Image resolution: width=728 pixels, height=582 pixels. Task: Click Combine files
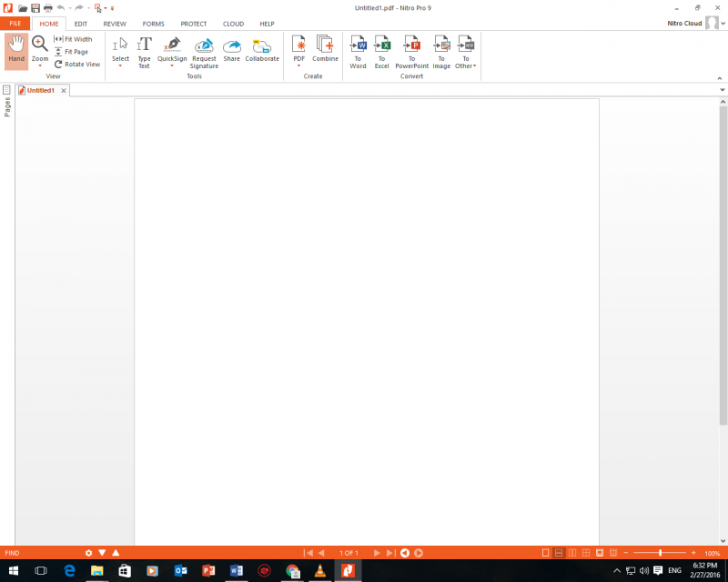[x=325, y=48]
